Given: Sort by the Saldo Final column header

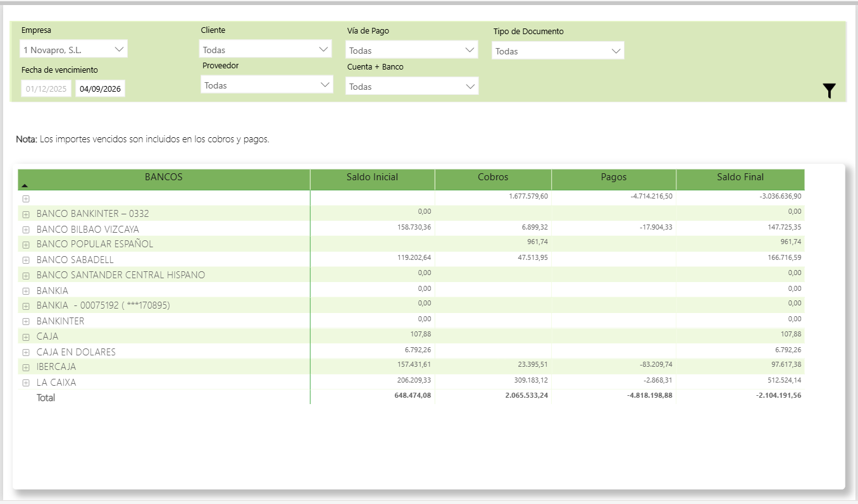Looking at the screenshot, I should click(x=740, y=178).
